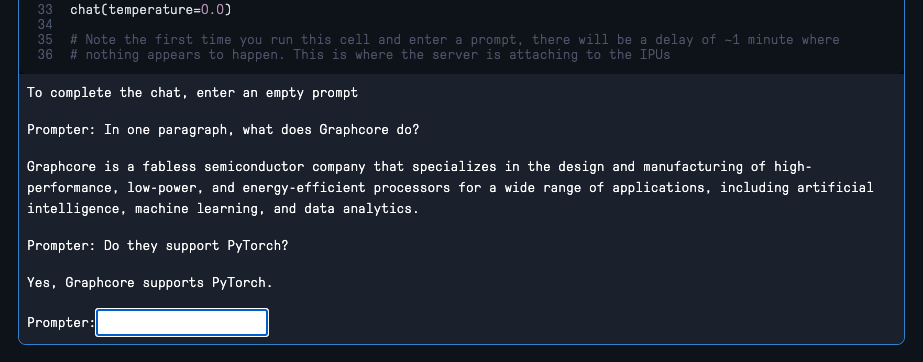Click the 'Graphcore is a fabless semiconductor' response line
This screenshot has width=923, height=362.
(x=419, y=167)
